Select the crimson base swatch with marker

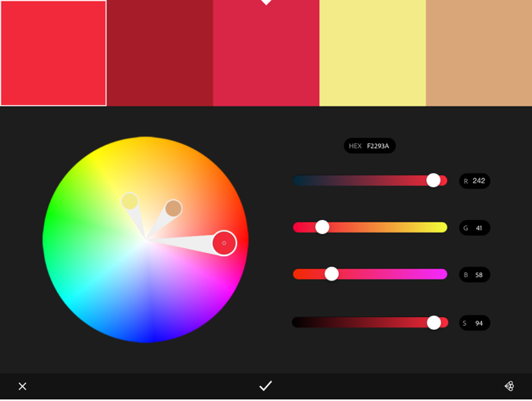tap(266, 53)
